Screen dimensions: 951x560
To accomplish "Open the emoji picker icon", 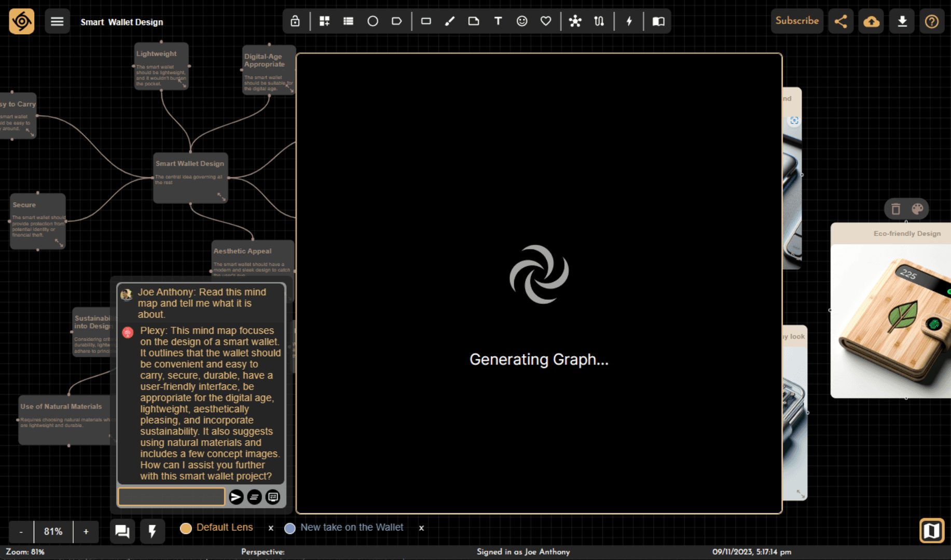I will (522, 21).
